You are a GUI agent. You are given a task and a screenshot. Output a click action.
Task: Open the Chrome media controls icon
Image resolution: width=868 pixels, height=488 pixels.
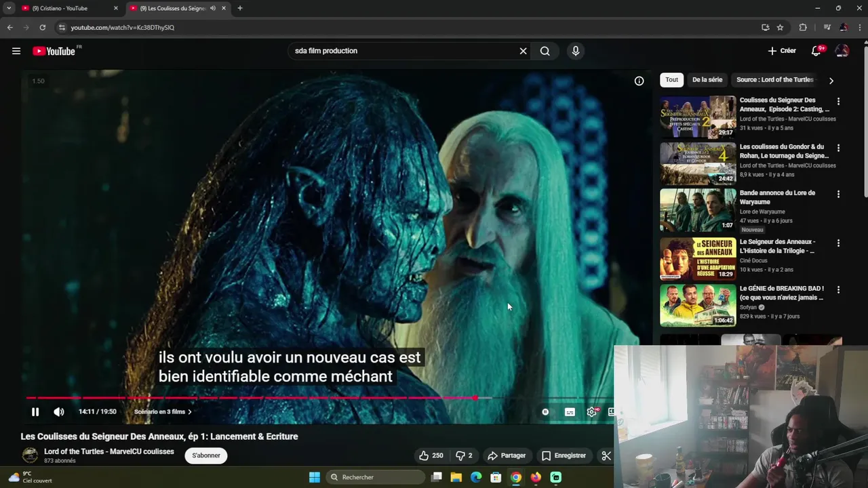tap(827, 27)
